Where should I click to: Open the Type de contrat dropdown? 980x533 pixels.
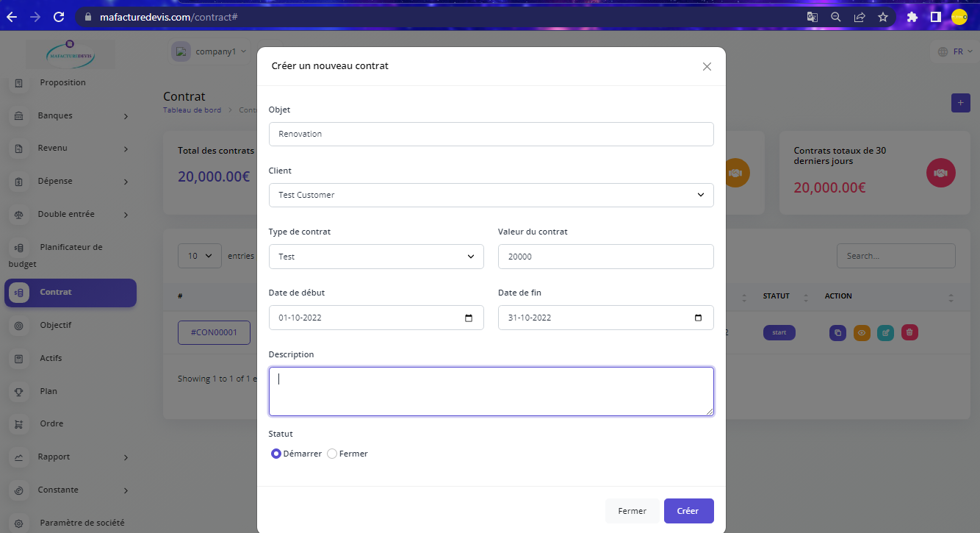[376, 257]
